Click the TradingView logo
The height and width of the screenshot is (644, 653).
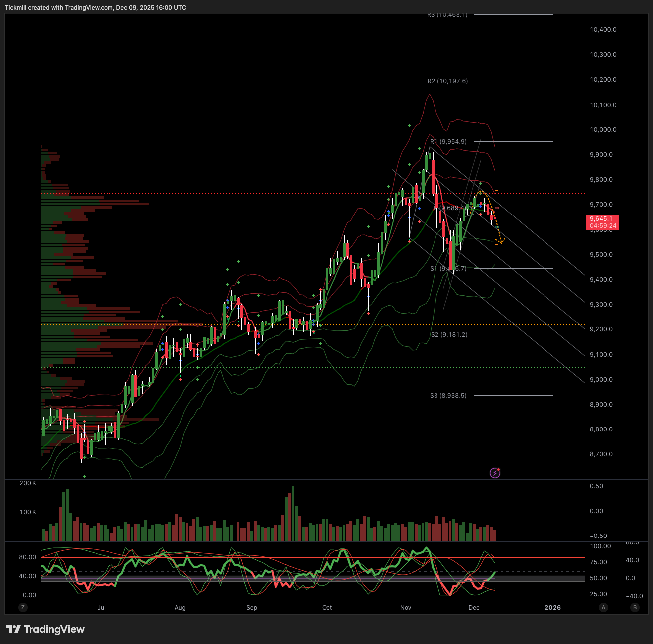45,629
